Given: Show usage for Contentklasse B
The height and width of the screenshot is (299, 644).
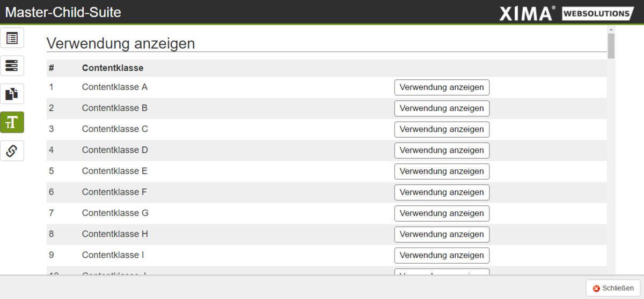Looking at the screenshot, I should coord(442,108).
